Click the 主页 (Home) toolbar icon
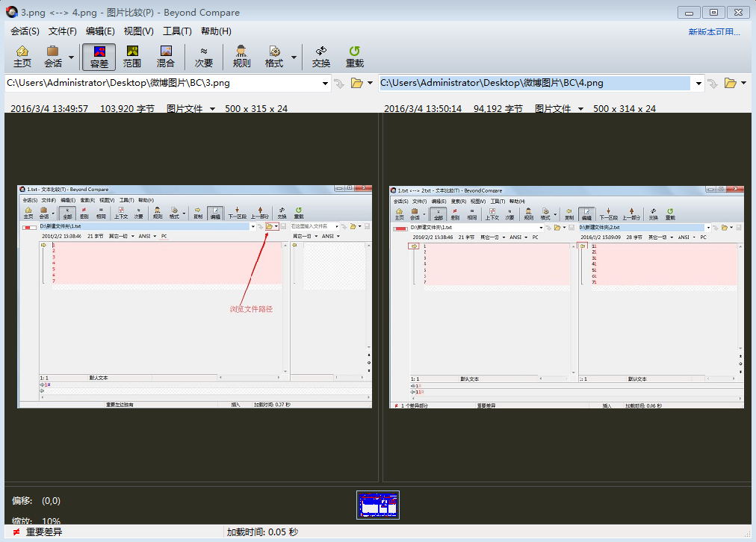This screenshot has height=542, width=756. pos(22,56)
